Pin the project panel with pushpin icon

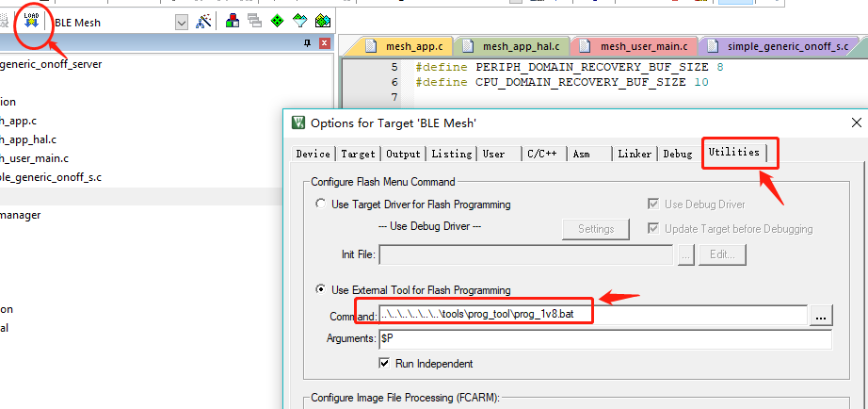pyautogui.click(x=308, y=43)
